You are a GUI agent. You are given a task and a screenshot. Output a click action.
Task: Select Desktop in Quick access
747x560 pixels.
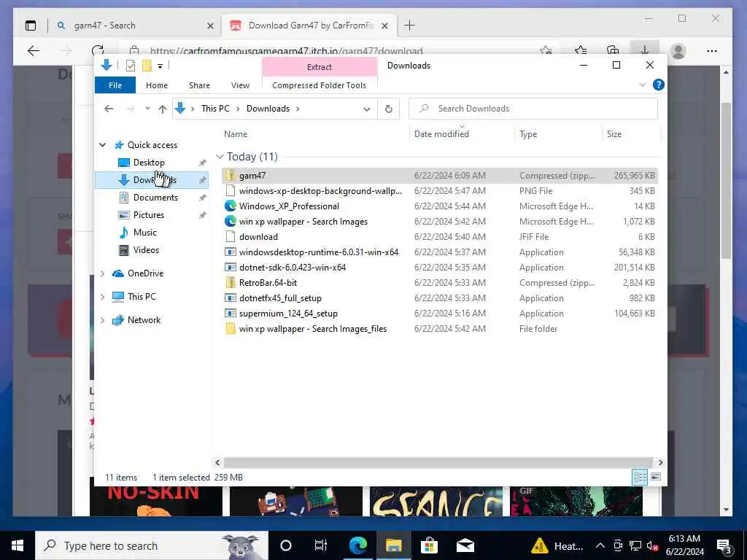click(149, 163)
